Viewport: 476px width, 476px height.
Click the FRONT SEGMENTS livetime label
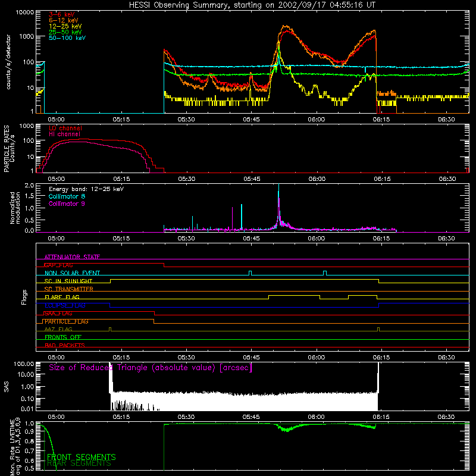pos(82,457)
